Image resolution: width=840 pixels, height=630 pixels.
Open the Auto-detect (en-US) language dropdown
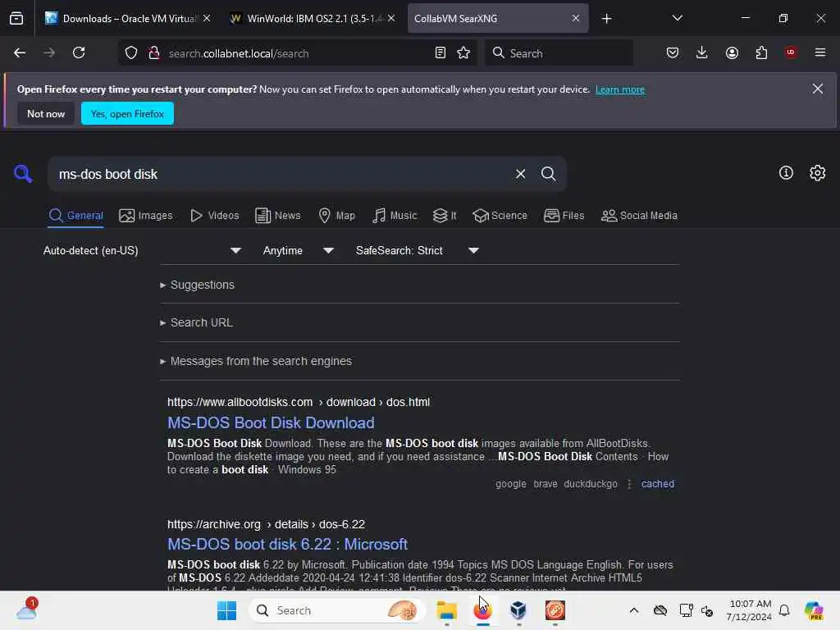(x=142, y=251)
